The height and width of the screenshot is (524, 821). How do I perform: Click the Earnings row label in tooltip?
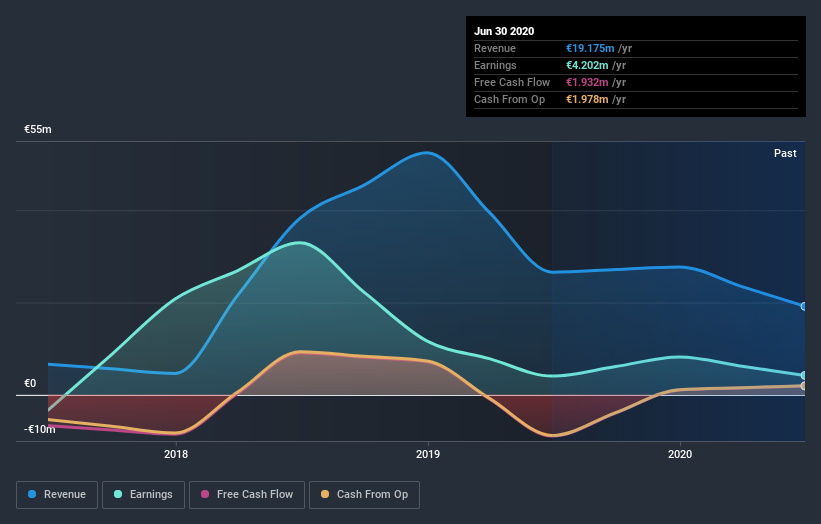[495, 65]
